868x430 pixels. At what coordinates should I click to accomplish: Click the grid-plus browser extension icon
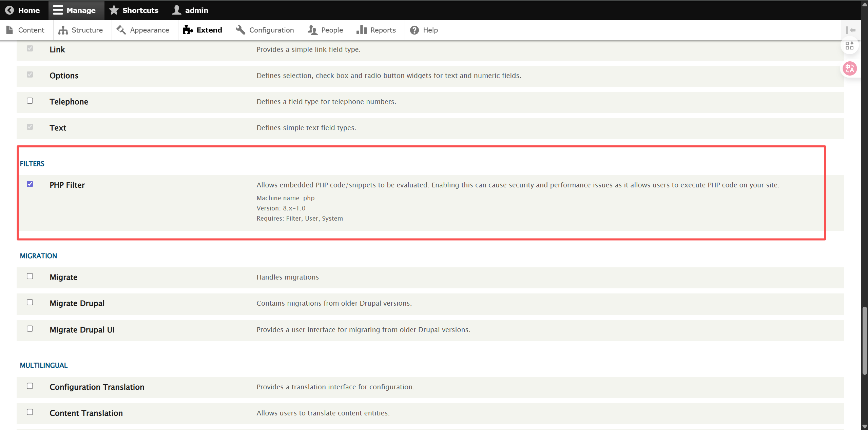pos(850,45)
